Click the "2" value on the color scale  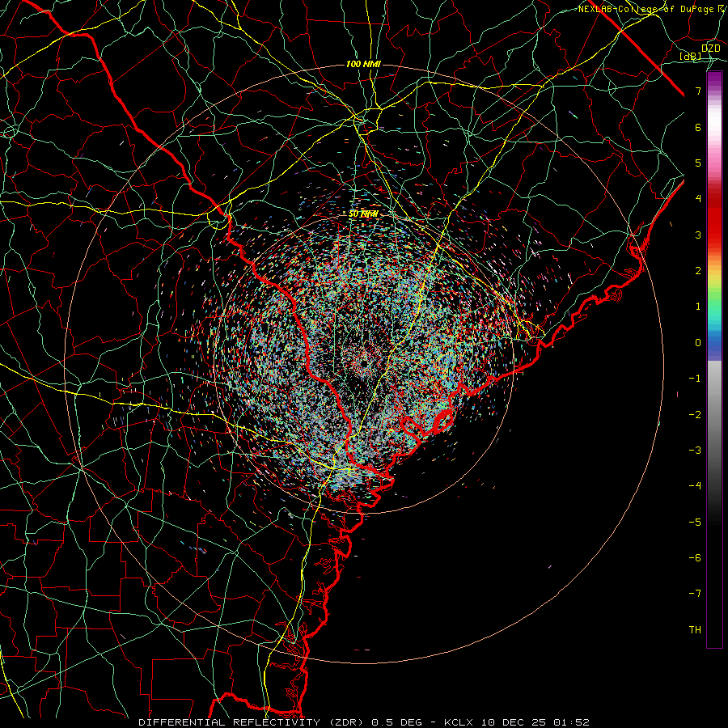click(x=698, y=271)
